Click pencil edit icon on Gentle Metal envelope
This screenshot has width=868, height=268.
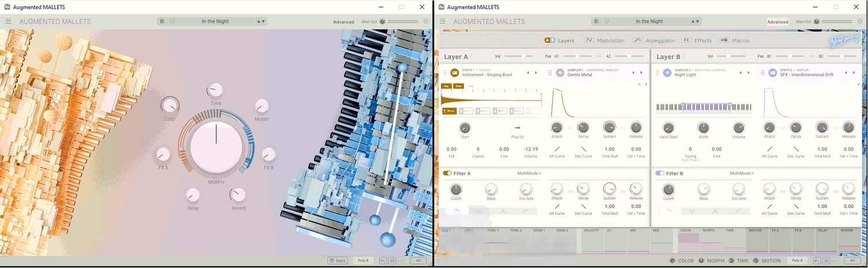pyautogui.click(x=646, y=85)
